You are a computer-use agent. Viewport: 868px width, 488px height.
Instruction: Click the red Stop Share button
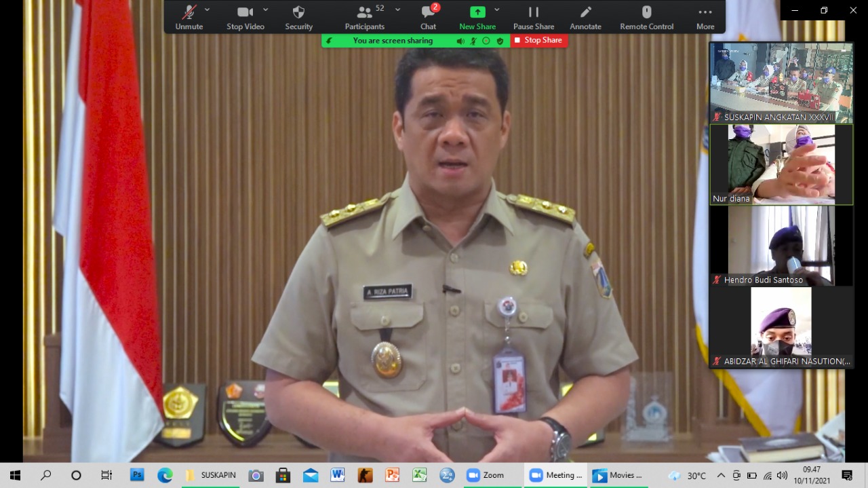539,41
